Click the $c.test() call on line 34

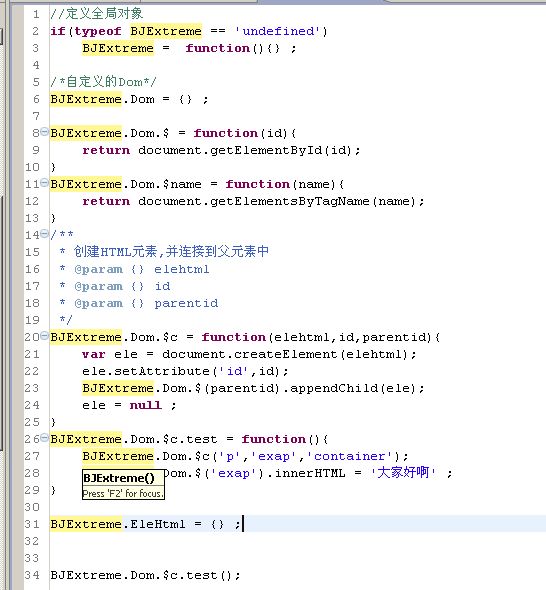[x=201, y=575]
